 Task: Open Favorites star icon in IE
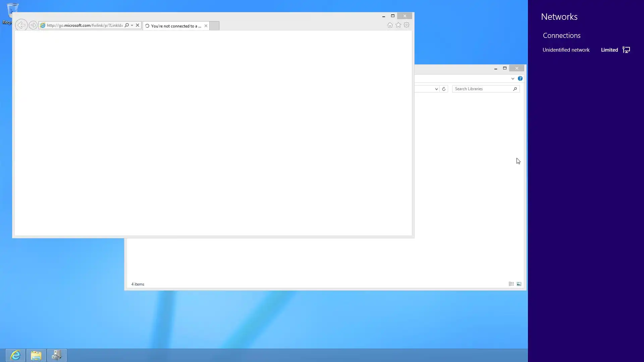[398, 25]
